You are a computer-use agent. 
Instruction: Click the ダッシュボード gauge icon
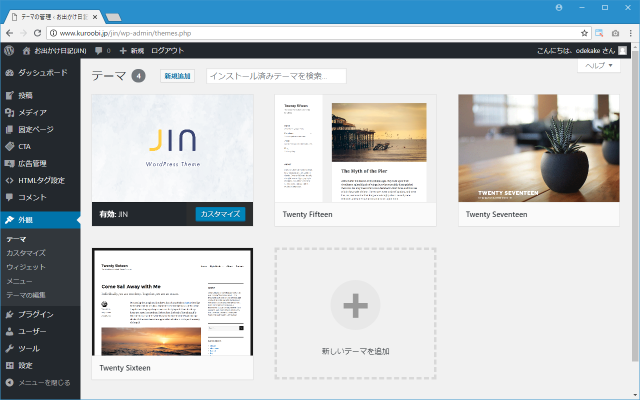9,73
